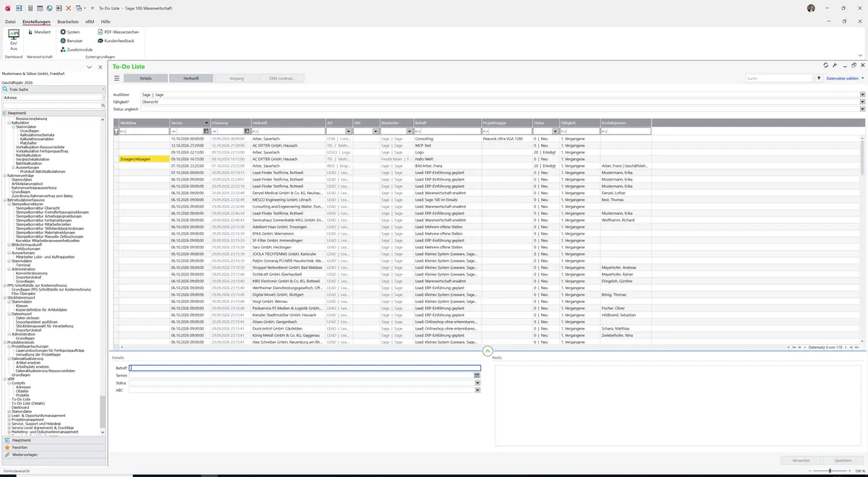868x477 pixels.
Task: Toggle the Dashboard Ein/Aus button
Action: pos(14,39)
